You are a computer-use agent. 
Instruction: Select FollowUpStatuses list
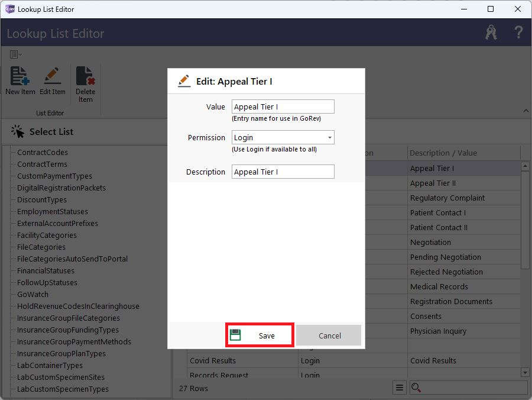pyautogui.click(x=47, y=283)
